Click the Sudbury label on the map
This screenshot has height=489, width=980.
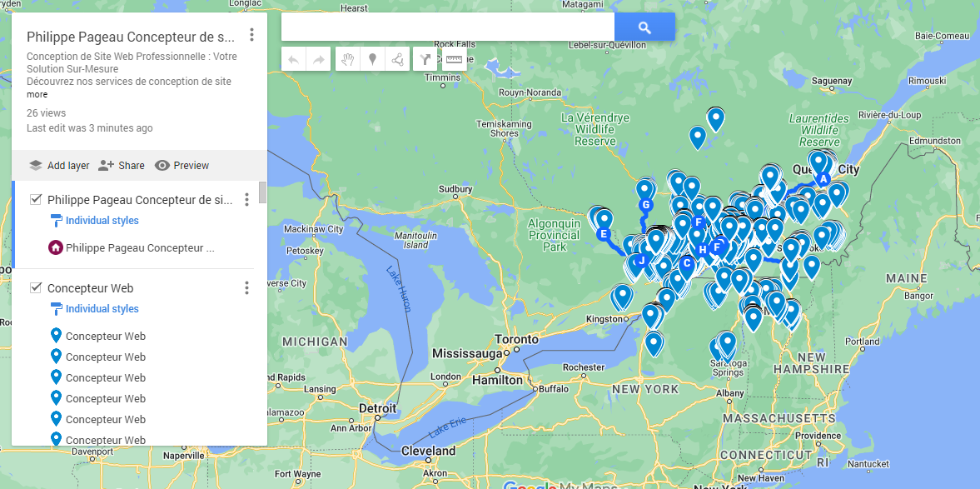[x=455, y=189]
